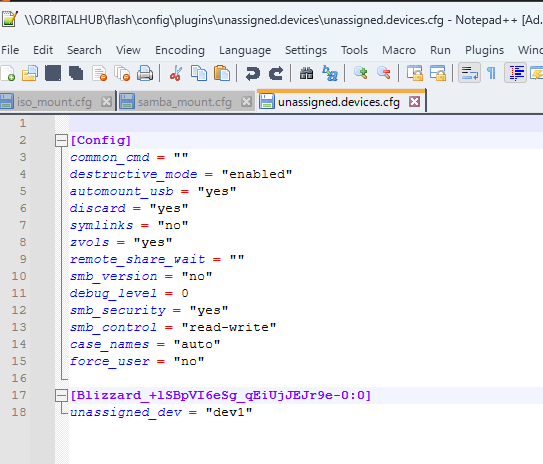Click the empty first line of the editor
This screenshot has width=543, height=464.
tap(305, 123)
